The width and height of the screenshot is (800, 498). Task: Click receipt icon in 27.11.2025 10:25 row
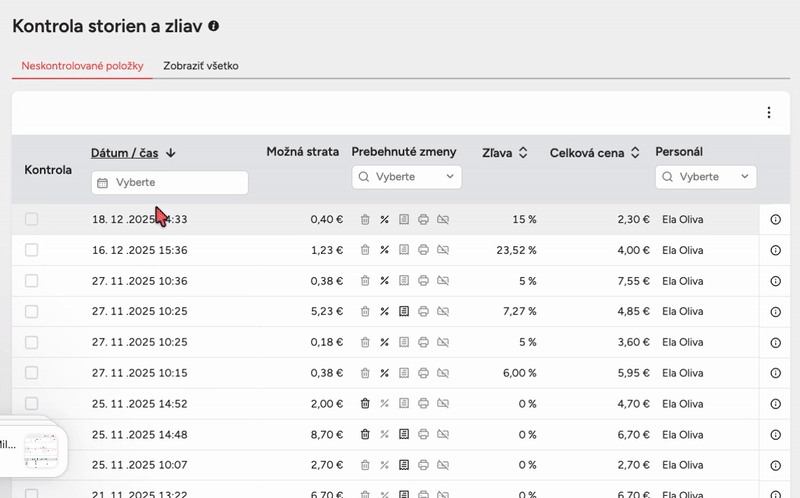click(x=404, y=312)
